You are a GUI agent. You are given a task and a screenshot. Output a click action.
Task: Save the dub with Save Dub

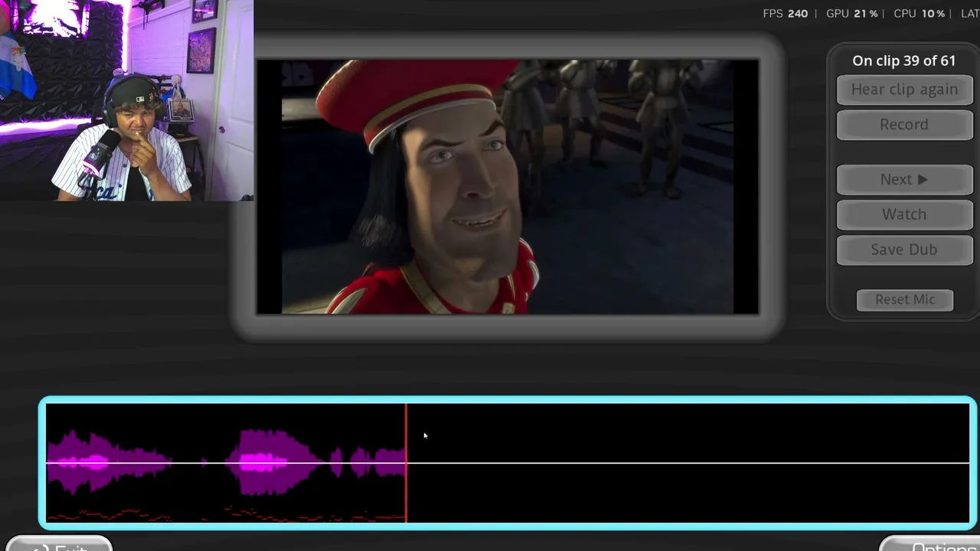tap(904, 250)
